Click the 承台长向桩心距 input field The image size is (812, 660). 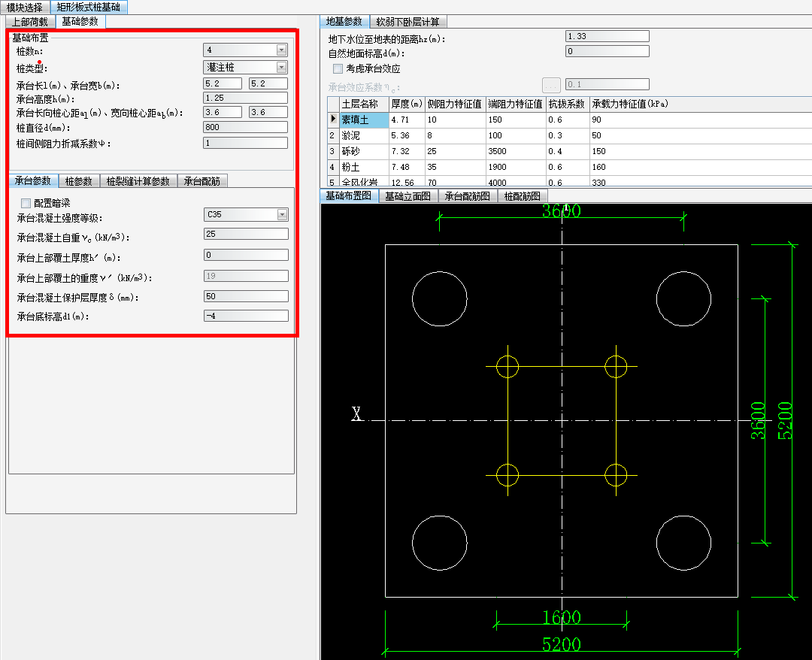pyautogui.click(x=223, y=112)
